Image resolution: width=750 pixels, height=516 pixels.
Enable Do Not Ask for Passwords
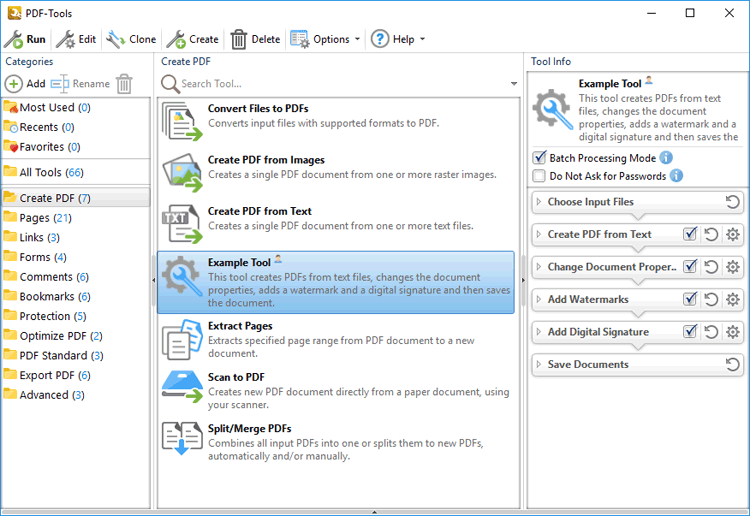[x=539, y=176]
